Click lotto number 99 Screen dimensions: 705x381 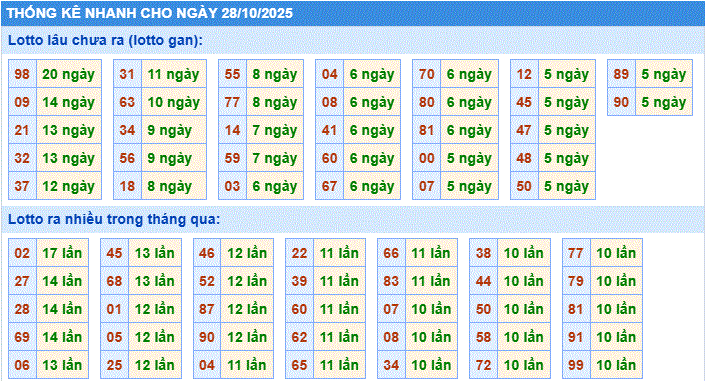tap(576, 365)
